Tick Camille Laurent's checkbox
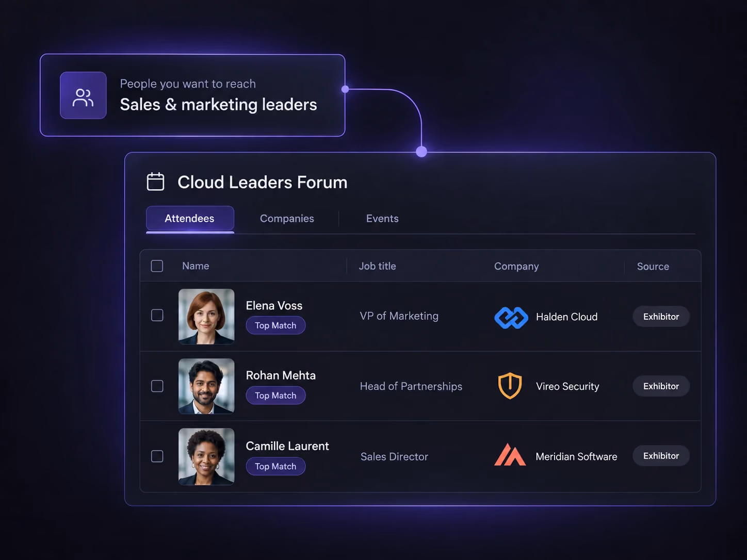747x560 pixels. [157, 456]
